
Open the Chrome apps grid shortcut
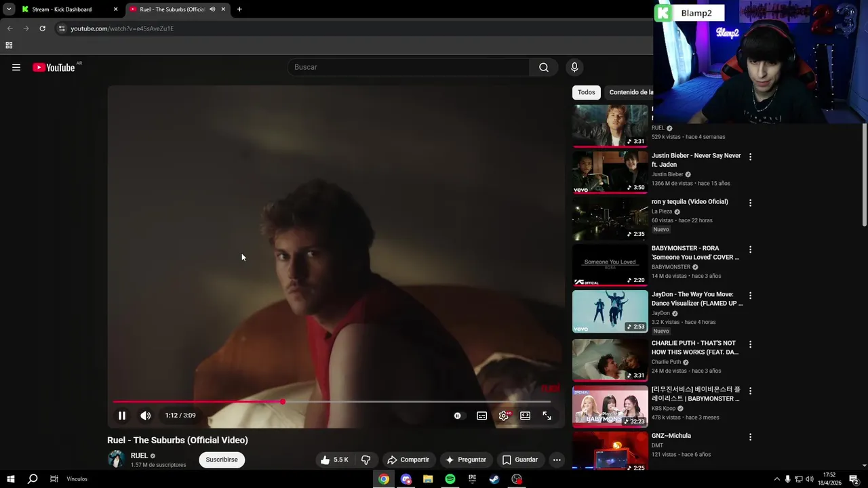[9, 45]
